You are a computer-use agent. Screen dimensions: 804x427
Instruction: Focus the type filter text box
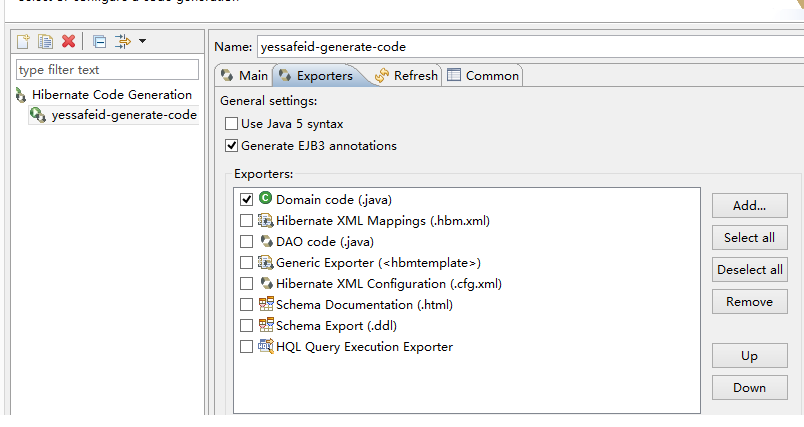click(x=107, y=70)
